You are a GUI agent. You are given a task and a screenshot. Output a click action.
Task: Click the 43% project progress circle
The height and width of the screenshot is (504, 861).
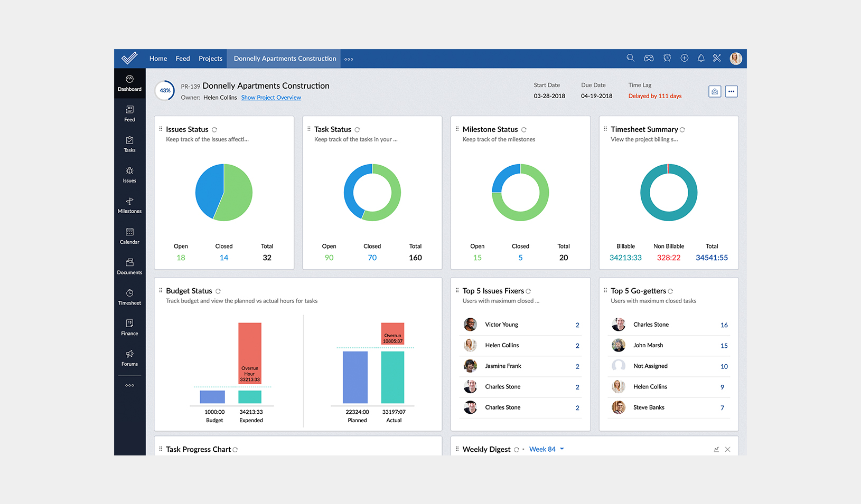click(x=165, y=90)
